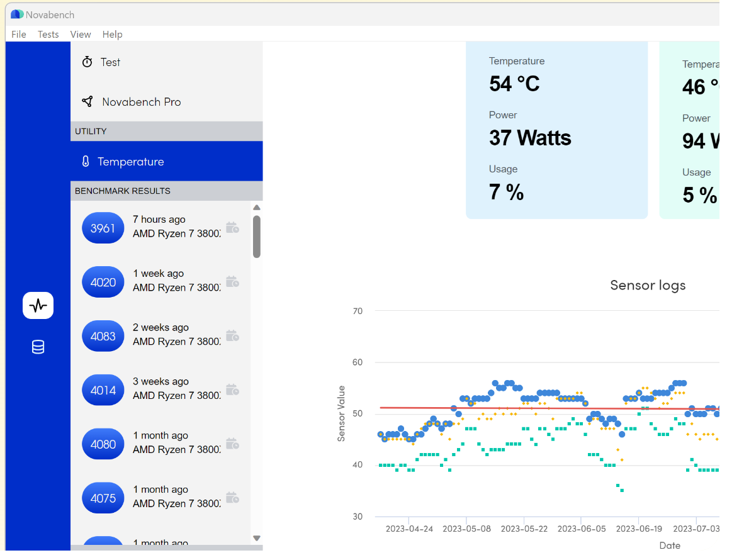The image size is (744, 560).
Task: Open the View menu
Action: (81, 35)
